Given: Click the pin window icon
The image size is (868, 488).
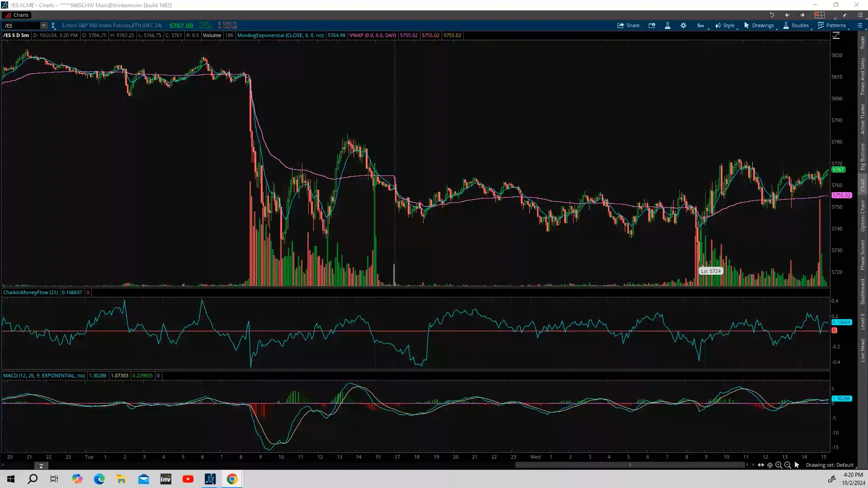Looking at the screenshot, I should click(x=844, y=15).
